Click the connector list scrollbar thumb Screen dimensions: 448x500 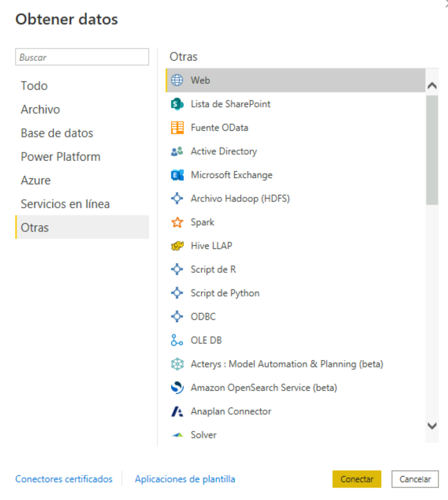[432, 150]
